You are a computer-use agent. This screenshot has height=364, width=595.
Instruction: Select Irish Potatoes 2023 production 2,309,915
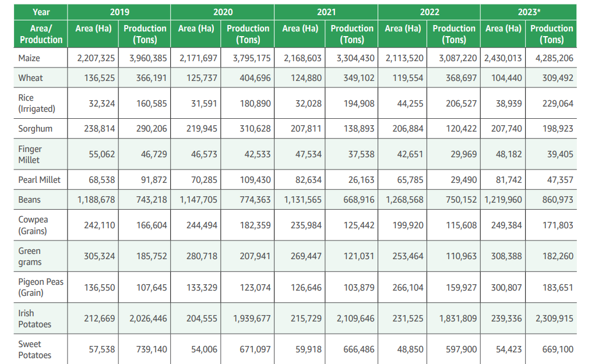[x=551, y=319]
